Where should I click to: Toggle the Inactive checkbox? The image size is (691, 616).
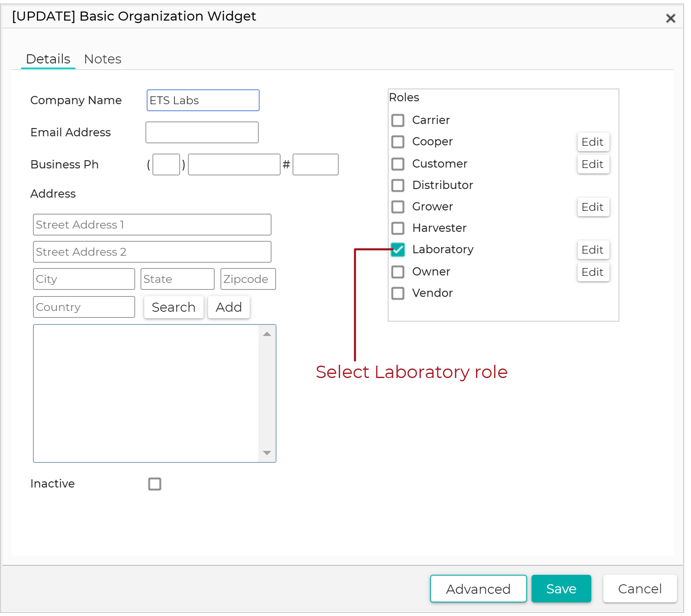(155, 484)
